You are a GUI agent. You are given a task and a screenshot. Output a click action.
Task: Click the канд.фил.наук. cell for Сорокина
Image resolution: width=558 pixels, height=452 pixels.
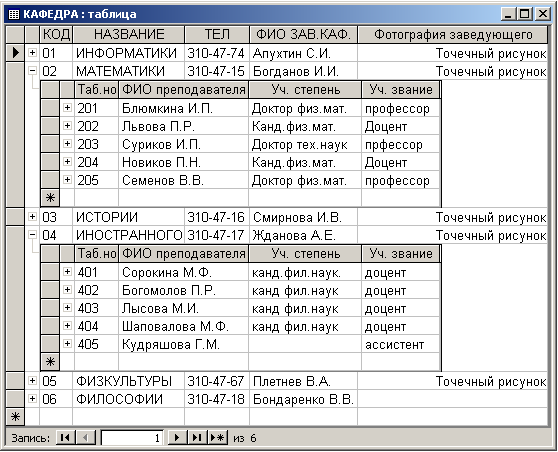click(305, 272)
